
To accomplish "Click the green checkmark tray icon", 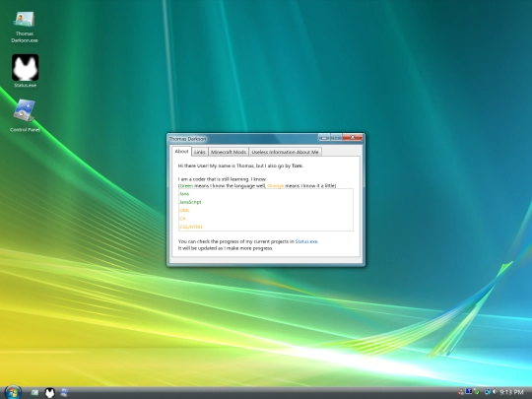I will coord(477,392).
